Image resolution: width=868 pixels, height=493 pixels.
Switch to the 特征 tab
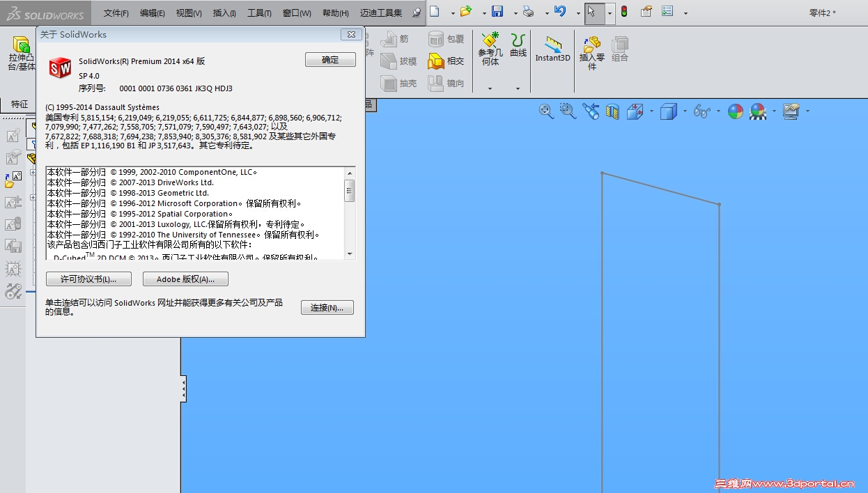20,104
